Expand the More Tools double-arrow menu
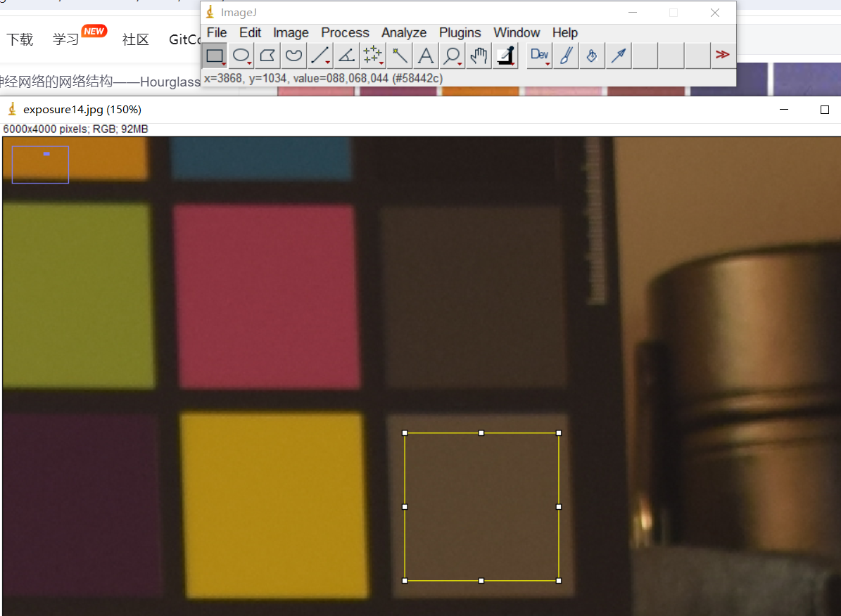The height and width of the screenshot is (616, 841). (722, 55)
